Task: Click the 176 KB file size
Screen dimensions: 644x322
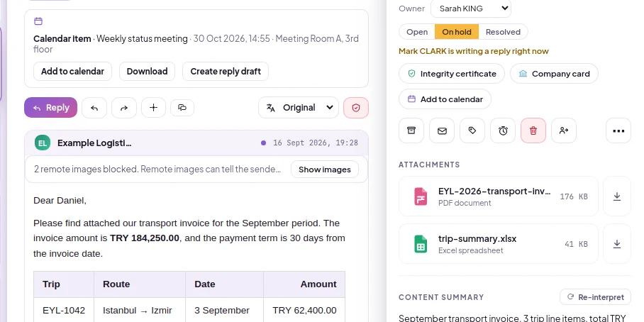Action: [574, 196]
